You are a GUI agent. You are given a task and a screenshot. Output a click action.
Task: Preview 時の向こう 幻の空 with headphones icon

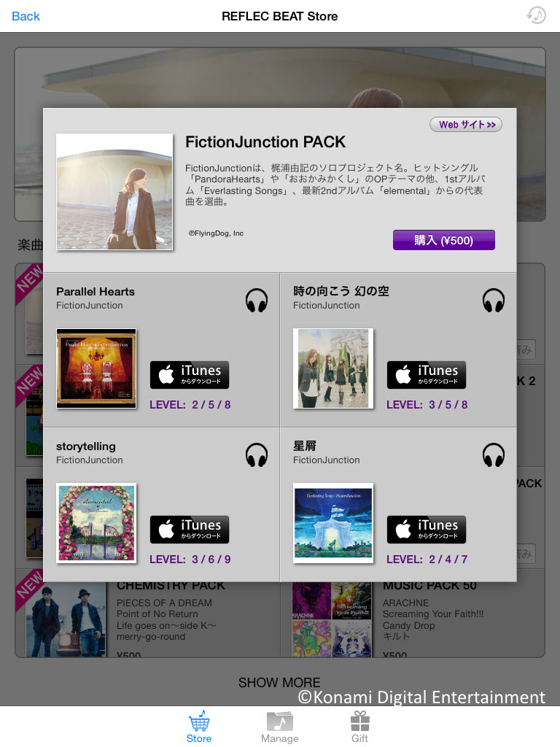494,301
